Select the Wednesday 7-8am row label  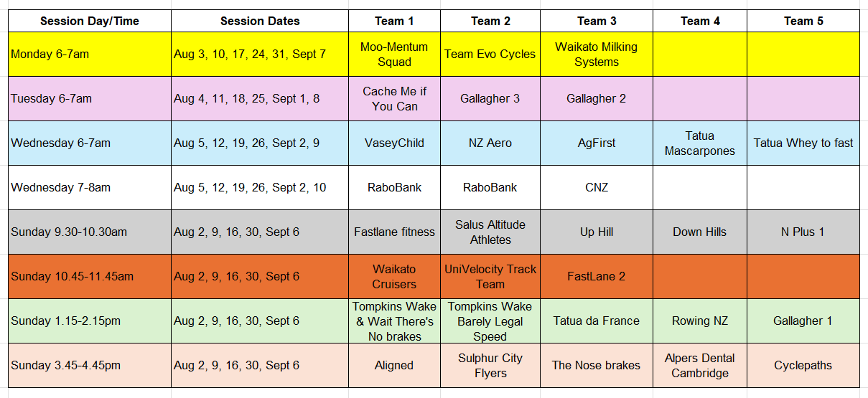90,187
